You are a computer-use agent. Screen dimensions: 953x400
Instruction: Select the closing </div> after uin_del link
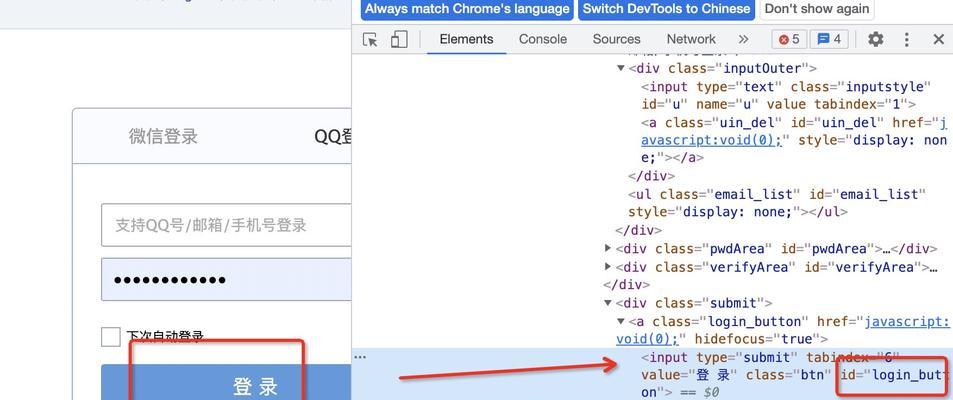click(652, 176)
